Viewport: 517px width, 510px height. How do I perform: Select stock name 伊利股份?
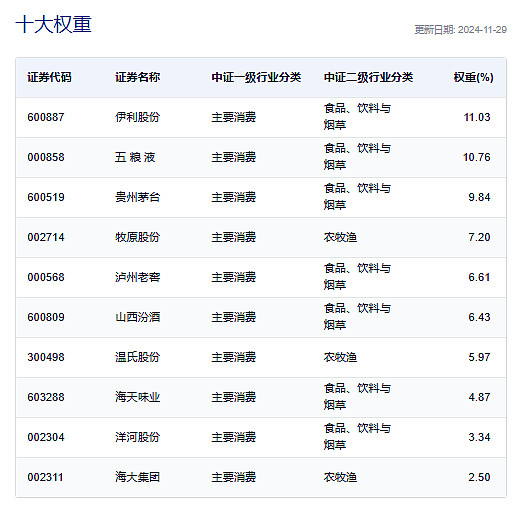(137, 117)
